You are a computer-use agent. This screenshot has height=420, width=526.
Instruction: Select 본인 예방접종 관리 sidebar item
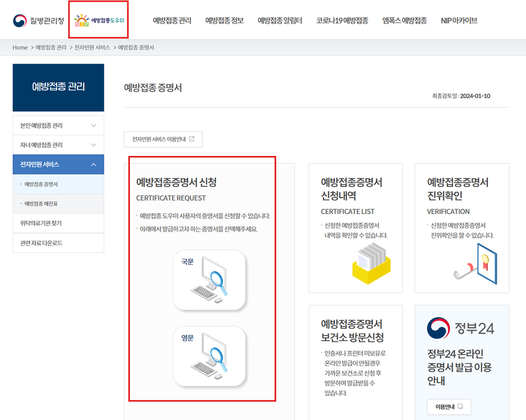[59, 125]
